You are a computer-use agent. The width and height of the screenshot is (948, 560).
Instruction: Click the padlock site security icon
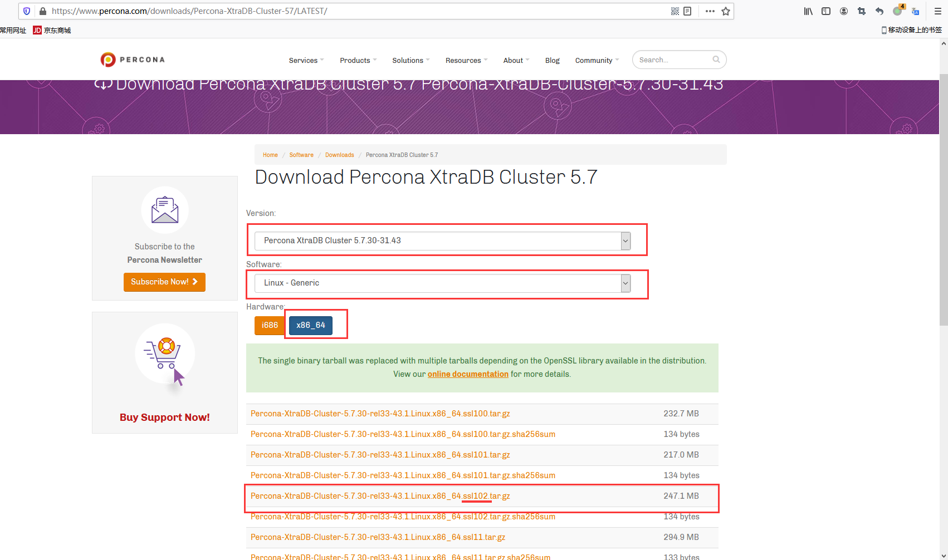[x=43, y=11]
